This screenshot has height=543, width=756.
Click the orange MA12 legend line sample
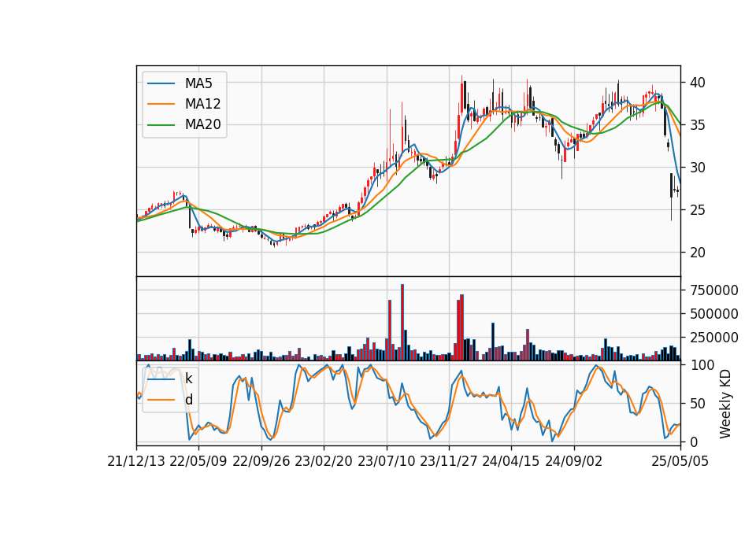click(x=161, y=104)
